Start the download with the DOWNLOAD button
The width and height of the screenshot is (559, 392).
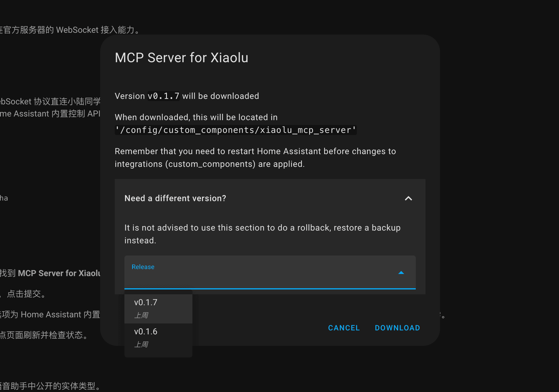398,328
